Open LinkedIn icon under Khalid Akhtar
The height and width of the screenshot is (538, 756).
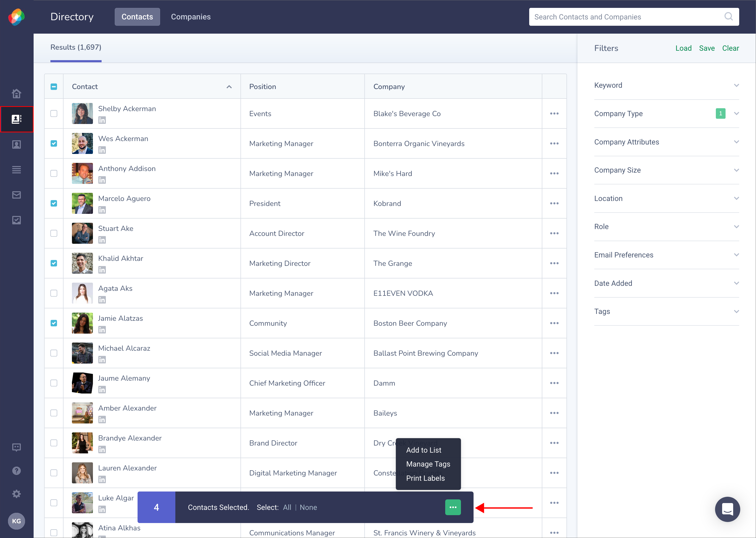[102, 270]
